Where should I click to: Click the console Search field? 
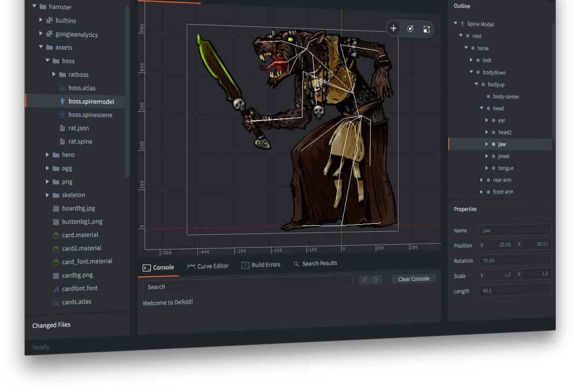(247, 284)
